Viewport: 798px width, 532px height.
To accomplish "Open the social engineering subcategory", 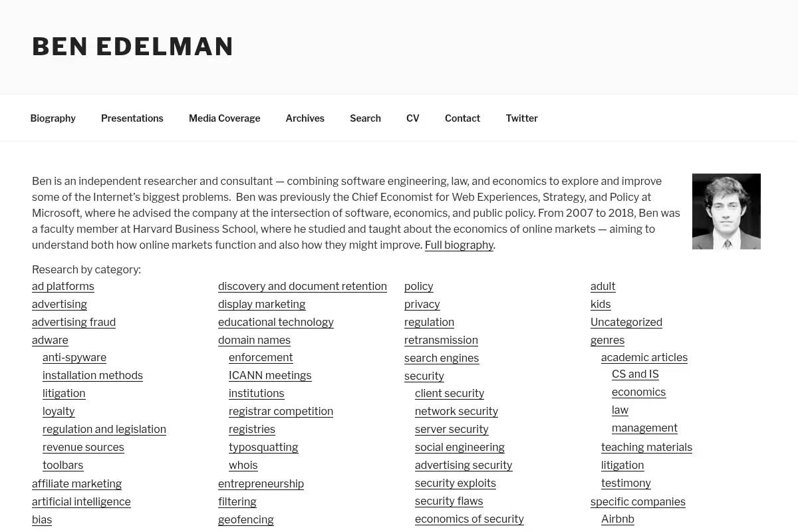I will [x=460, y=447].
